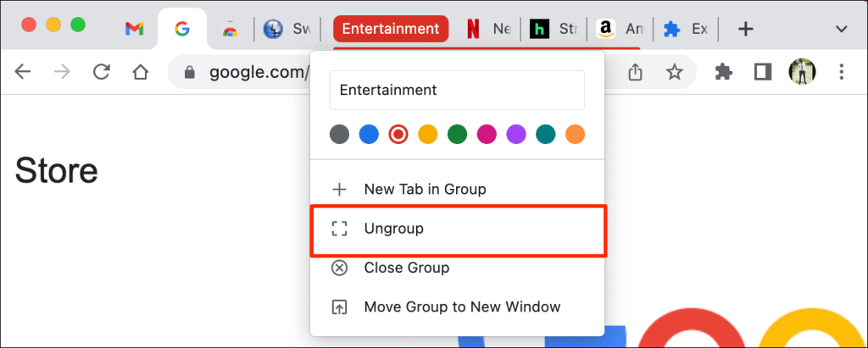Image resolution: width=868 pixels, height=348 pixels.
Task: Bookmark this page with the star icon
Action: tap(675, 73)
